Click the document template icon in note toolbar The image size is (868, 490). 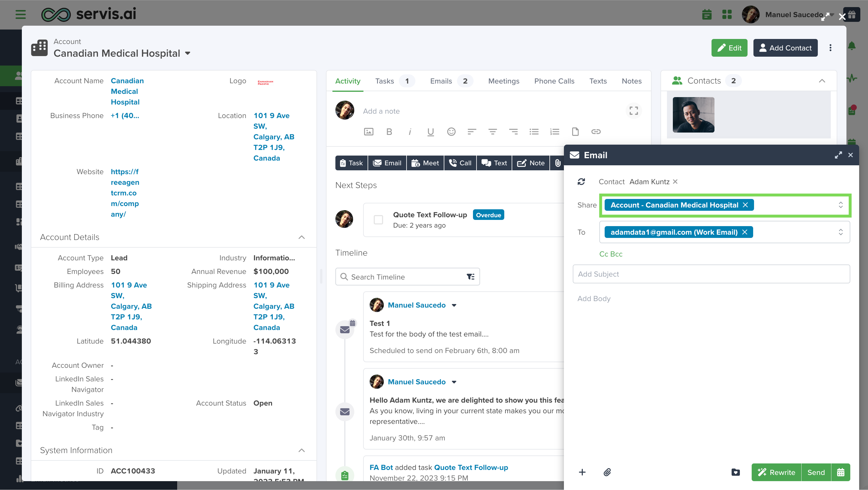point(575,132)
